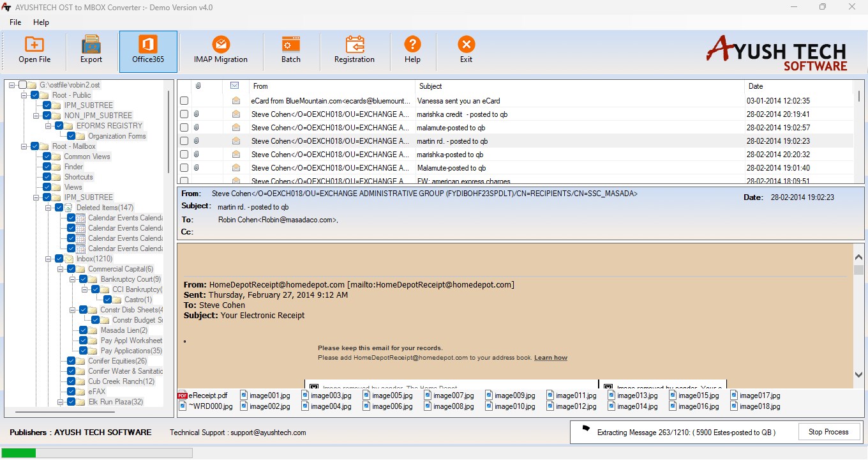Launch the Export tool
The width and height of the screenshot is (868, 460).
91,45
